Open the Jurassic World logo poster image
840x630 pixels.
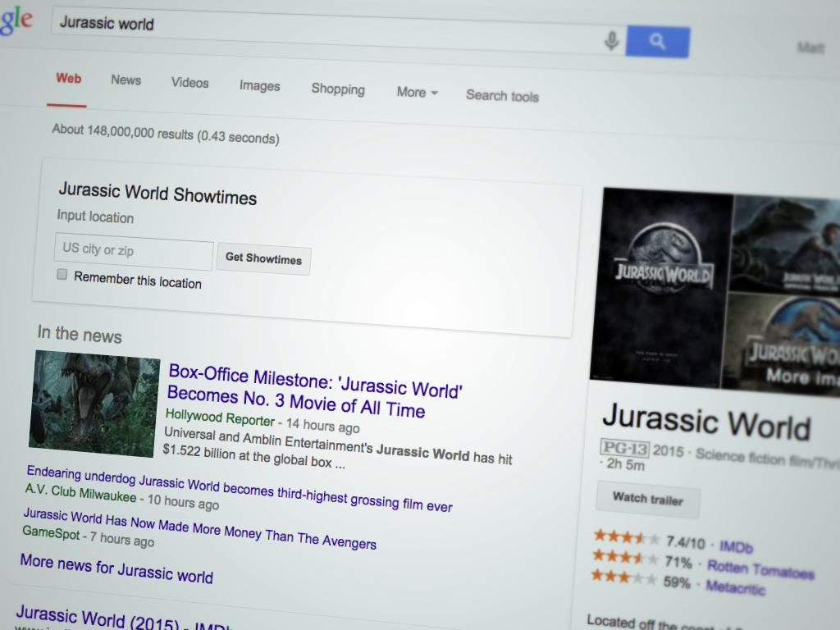662,288
